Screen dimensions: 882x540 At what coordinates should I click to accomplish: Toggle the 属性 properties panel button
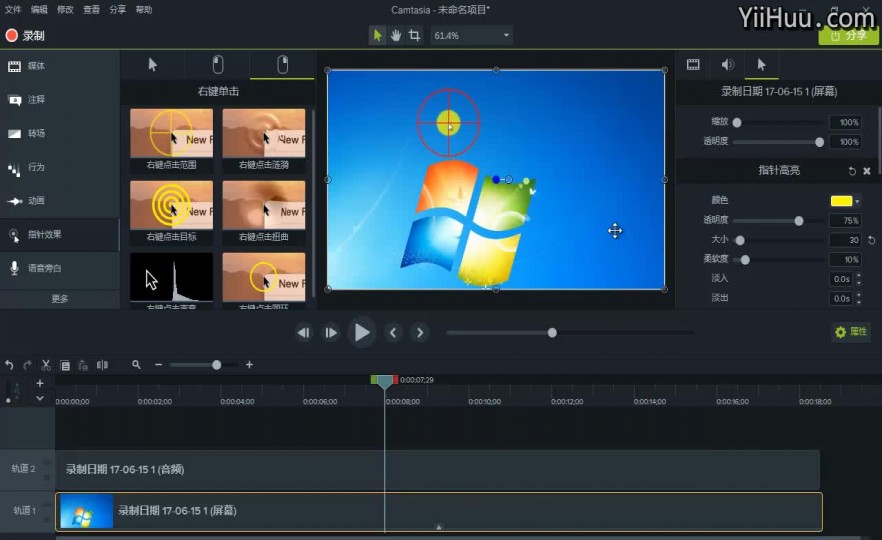tap(851, 332)
